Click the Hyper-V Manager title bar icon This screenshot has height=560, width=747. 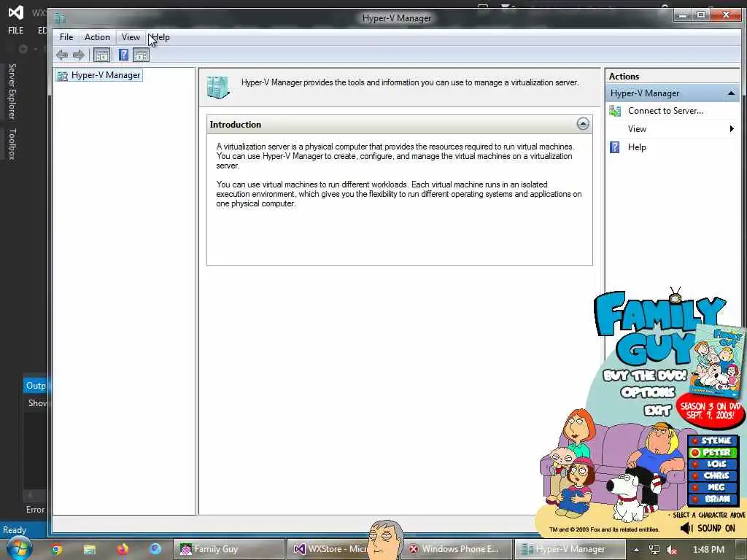point(60,18)
